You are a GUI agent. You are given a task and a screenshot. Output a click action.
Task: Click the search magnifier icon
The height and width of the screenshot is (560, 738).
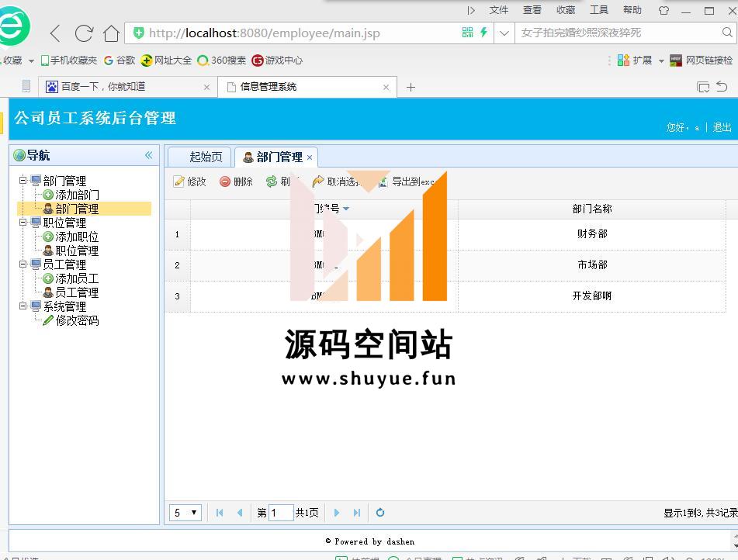coord(727,33)
